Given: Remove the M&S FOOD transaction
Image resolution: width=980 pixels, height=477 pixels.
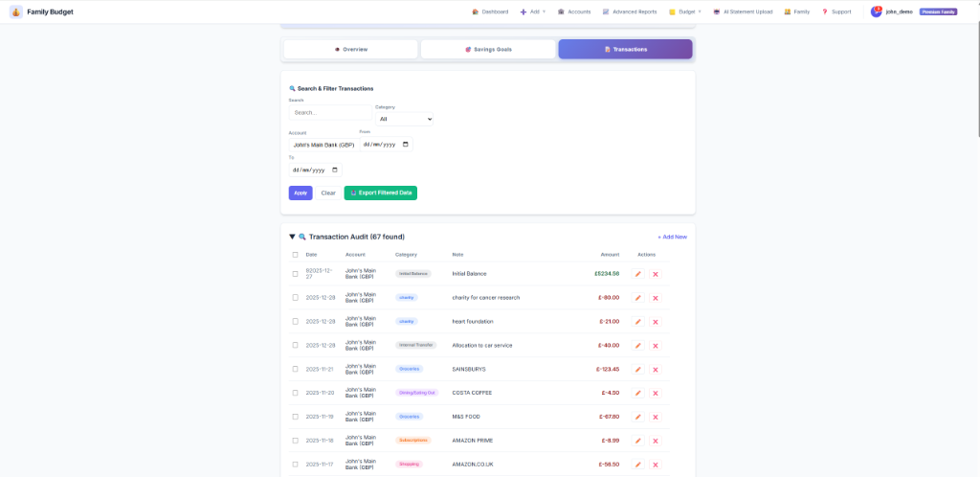Looking at the screenshot, I should coord(656,417).
